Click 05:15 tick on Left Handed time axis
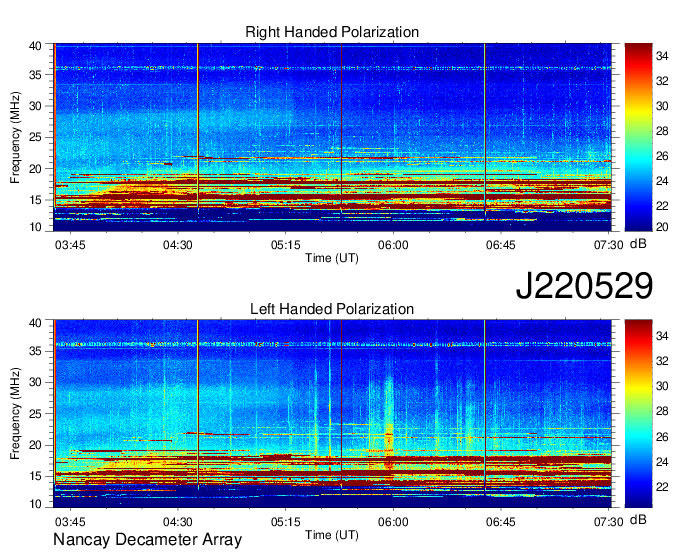 [x=286, y=522]
